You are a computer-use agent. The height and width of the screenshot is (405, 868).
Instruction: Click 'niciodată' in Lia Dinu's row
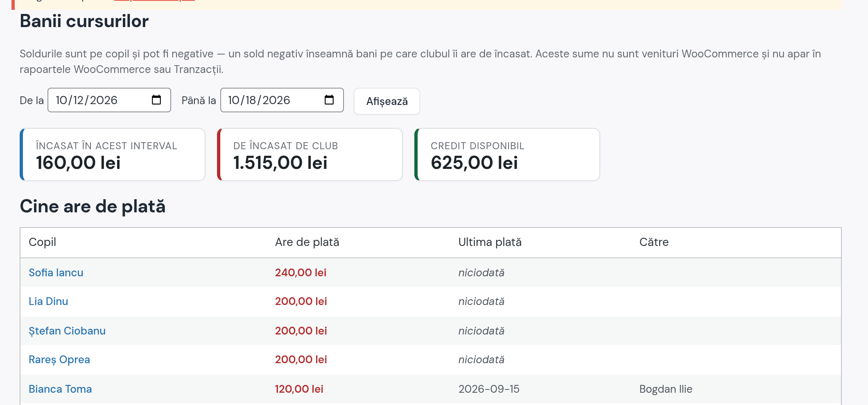(481, 301)
